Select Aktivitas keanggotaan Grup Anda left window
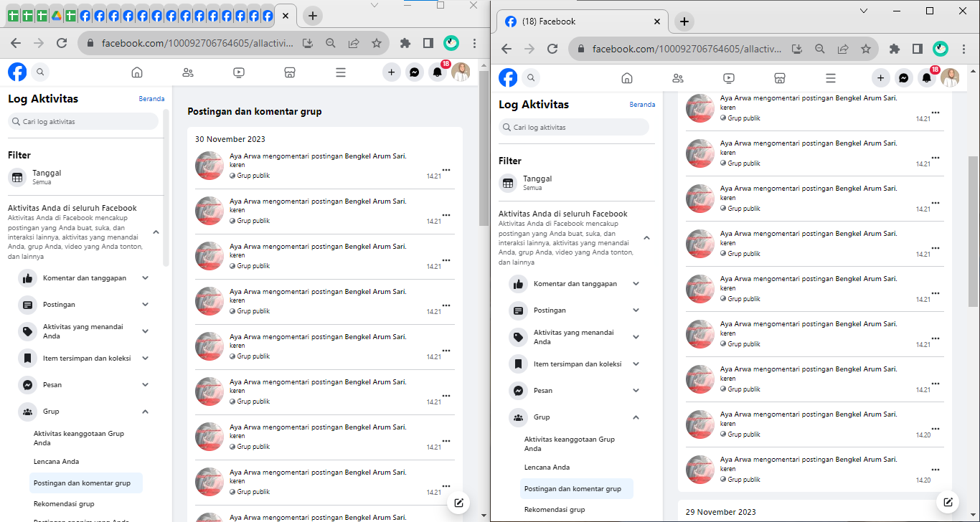The width and height of the screenshot is (980, 522). [x=86, y=438]
